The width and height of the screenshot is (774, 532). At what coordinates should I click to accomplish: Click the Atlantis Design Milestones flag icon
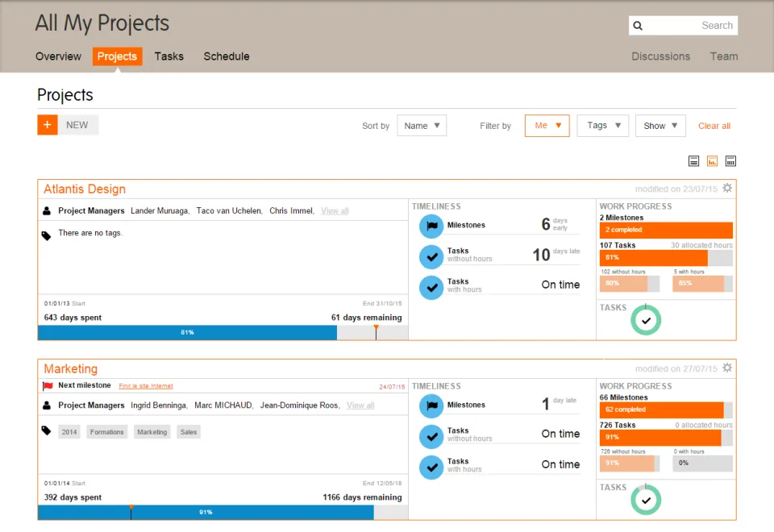(431, 226)
